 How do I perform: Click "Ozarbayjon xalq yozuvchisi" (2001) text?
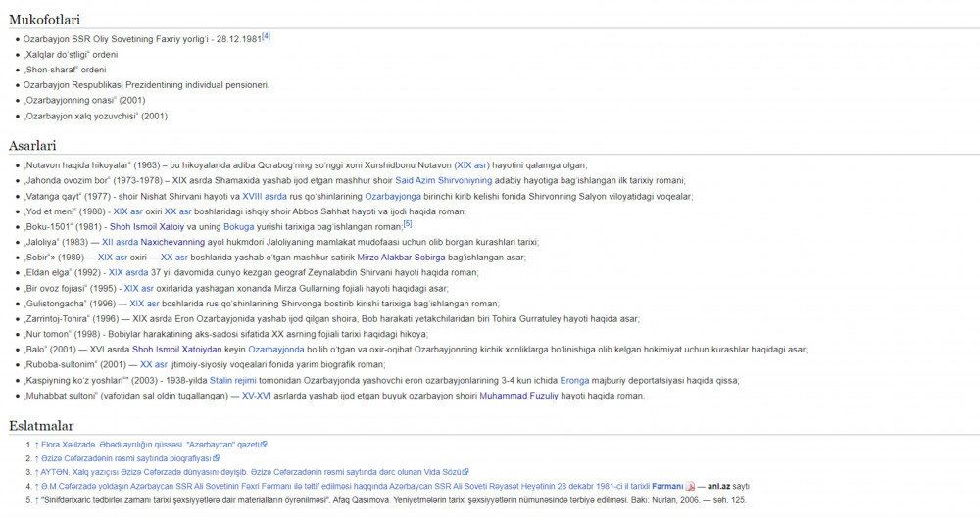(96, 117)
